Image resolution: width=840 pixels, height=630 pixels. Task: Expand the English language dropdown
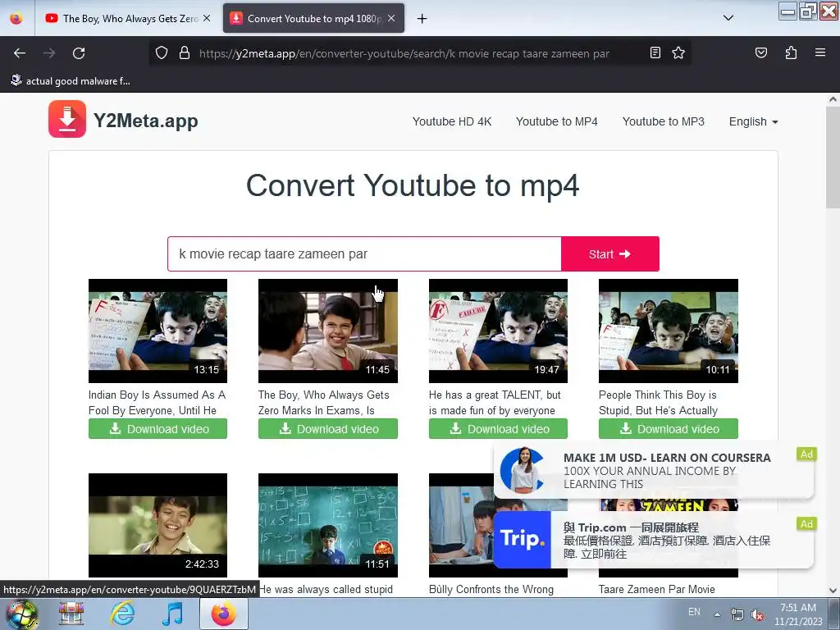[753, 121]
